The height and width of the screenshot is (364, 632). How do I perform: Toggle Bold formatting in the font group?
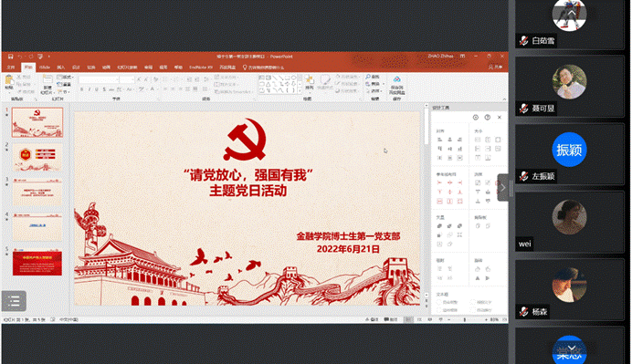[x=82, y=89]
